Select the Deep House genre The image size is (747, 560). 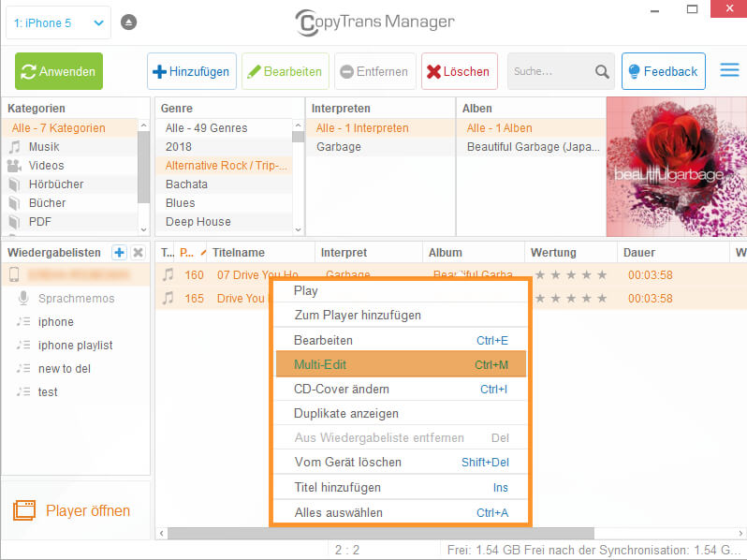point(225,222)
